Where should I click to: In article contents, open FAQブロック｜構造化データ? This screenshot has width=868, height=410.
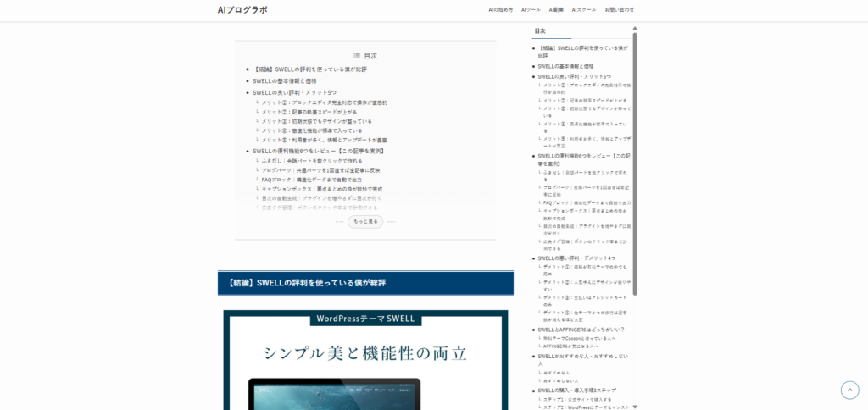click(312, 180)
